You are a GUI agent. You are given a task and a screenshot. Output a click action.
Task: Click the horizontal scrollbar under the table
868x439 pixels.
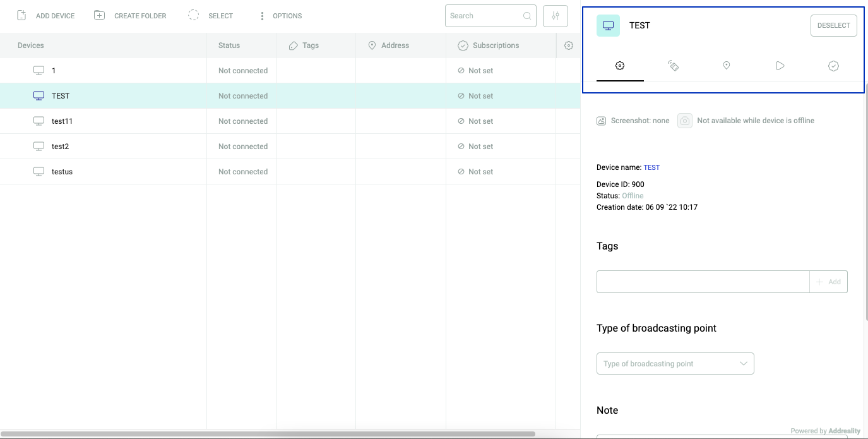(268, 434)
